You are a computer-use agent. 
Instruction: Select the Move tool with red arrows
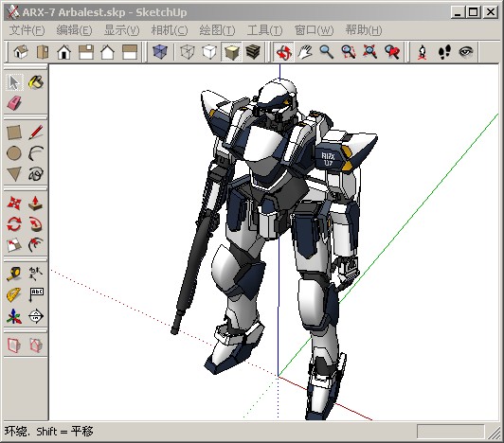coord(14,203)
